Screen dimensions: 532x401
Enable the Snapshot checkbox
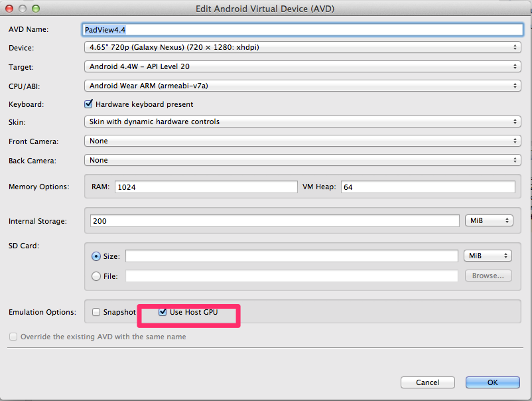click(x=96, y=312)
